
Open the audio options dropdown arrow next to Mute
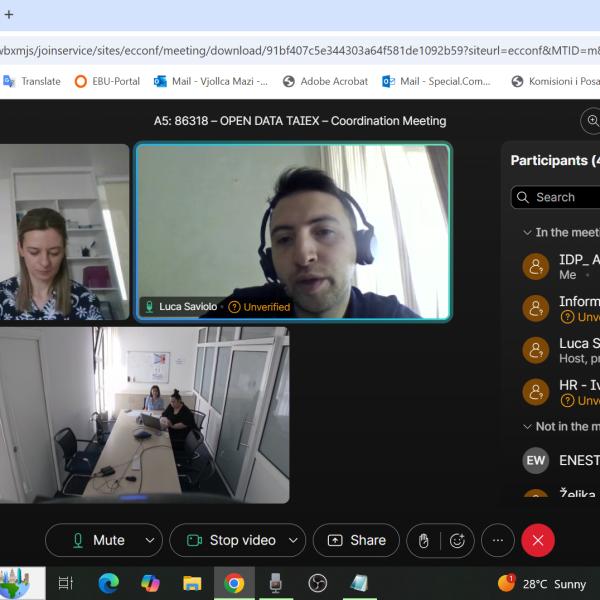point(150,540)
